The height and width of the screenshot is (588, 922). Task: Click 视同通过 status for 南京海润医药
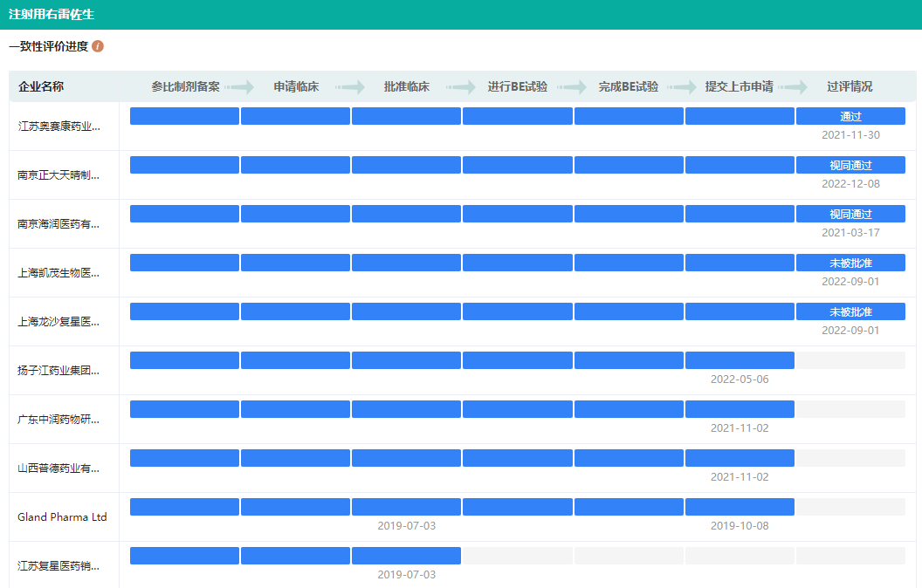click(x=850, y=214)
